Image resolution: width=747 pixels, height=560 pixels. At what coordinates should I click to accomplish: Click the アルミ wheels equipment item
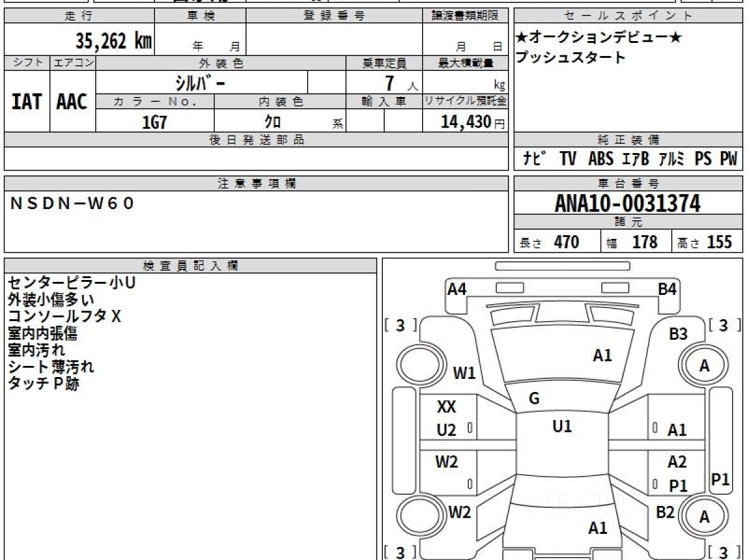coord(672,159)
